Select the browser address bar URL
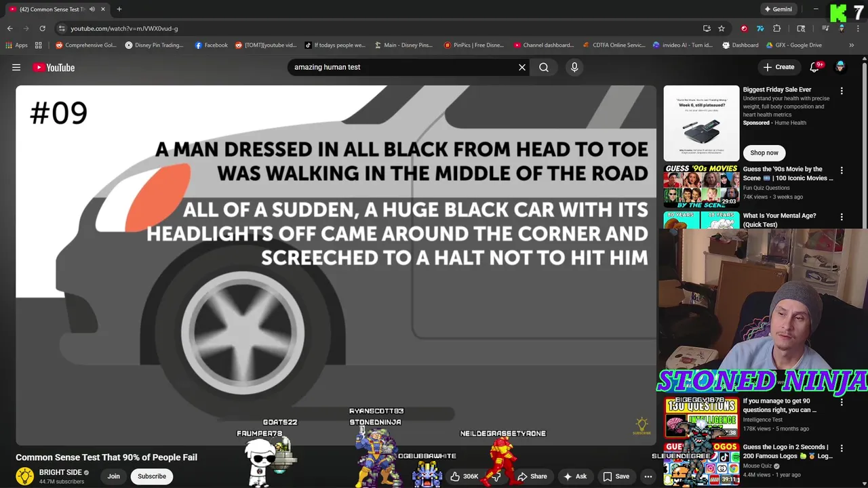The image size is (868, 488). pos(124,28)
